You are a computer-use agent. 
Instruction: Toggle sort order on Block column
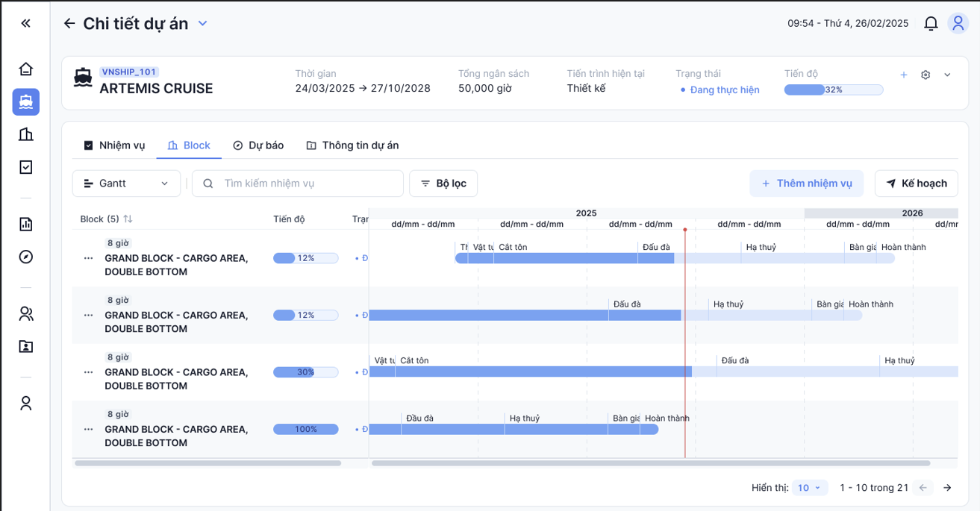coord(128,219)
